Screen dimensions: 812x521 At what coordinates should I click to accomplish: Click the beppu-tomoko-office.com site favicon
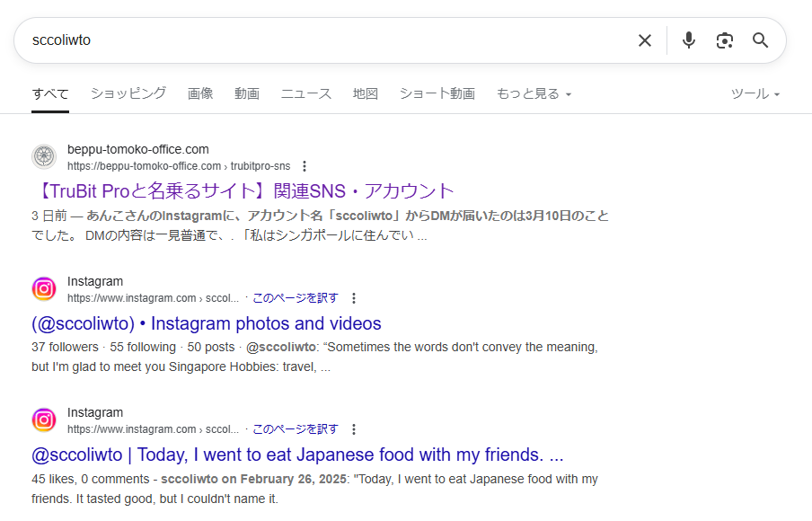click(44, 156)
